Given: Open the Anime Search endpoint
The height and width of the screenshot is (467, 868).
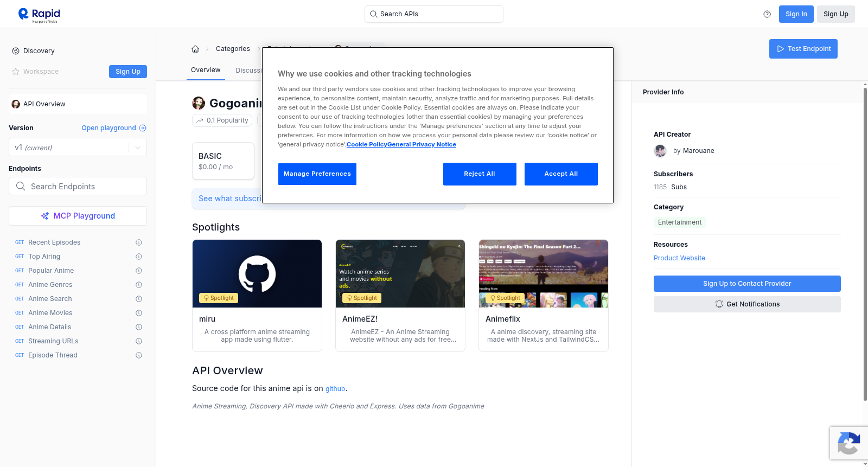Looking at the screenshot, I should pyautogui.click(x=50, y=299).
